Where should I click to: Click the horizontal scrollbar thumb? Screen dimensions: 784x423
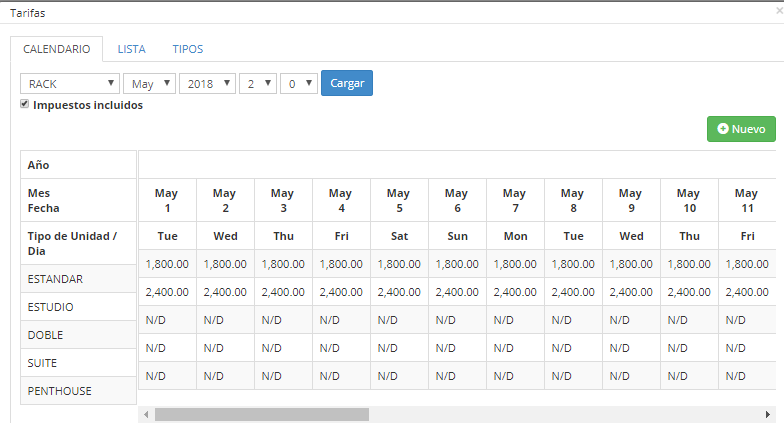(x=261, y=414)
